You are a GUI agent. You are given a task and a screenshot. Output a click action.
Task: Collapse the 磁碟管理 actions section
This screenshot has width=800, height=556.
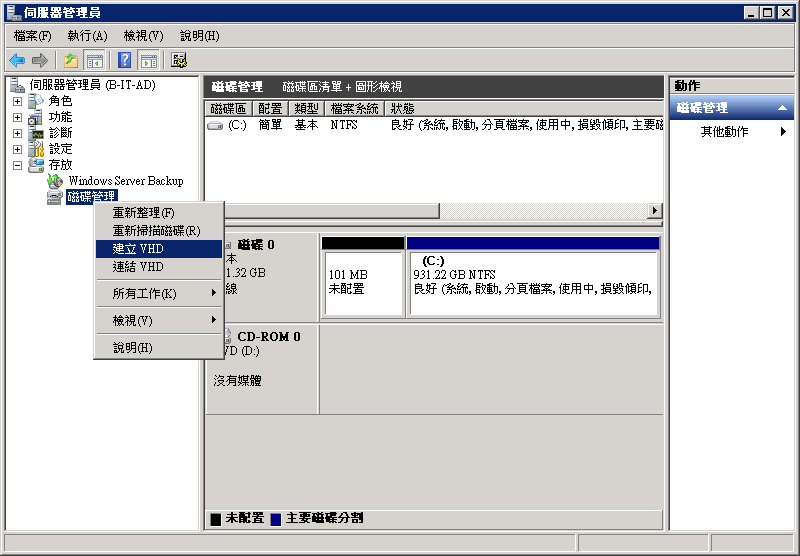782,108
